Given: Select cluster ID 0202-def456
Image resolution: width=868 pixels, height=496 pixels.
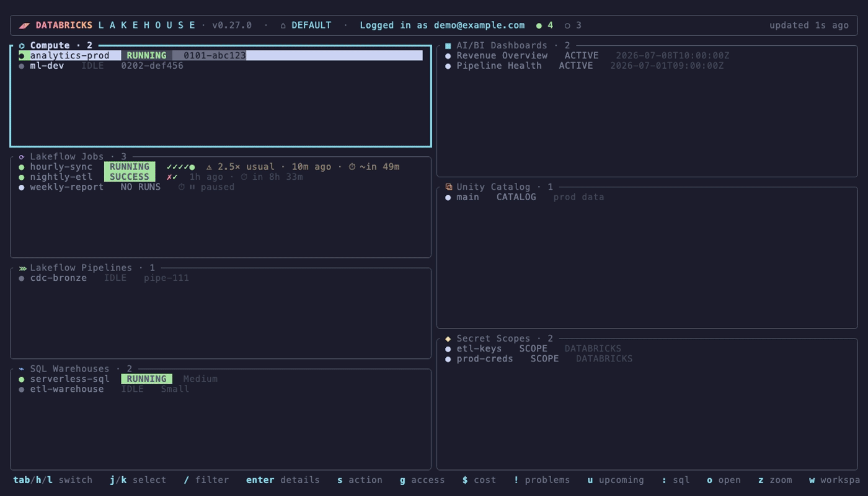Looking at the screenshot, I should tap(152, 66).
